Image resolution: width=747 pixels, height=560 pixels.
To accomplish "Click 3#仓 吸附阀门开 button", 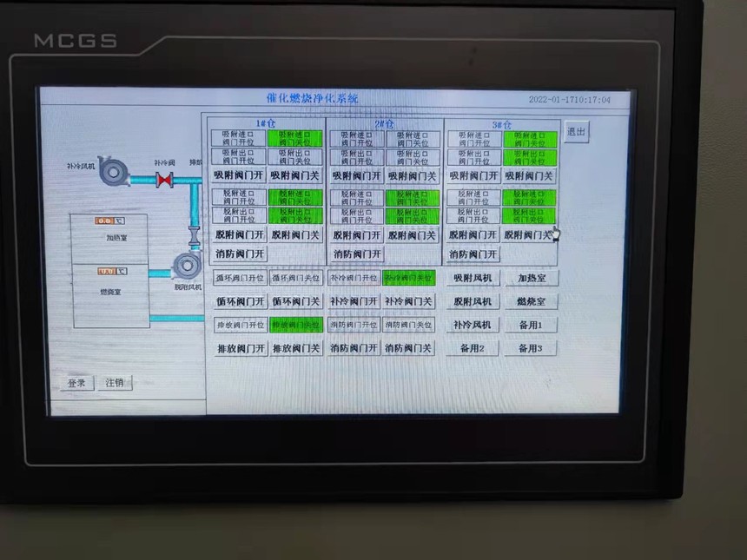I will (473, 175).
